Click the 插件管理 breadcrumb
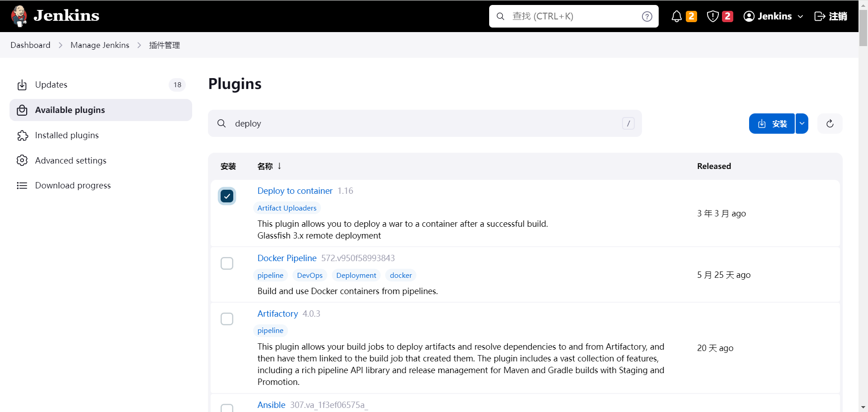This screenshot has width=868, height=412. click(x=165, y=45)
